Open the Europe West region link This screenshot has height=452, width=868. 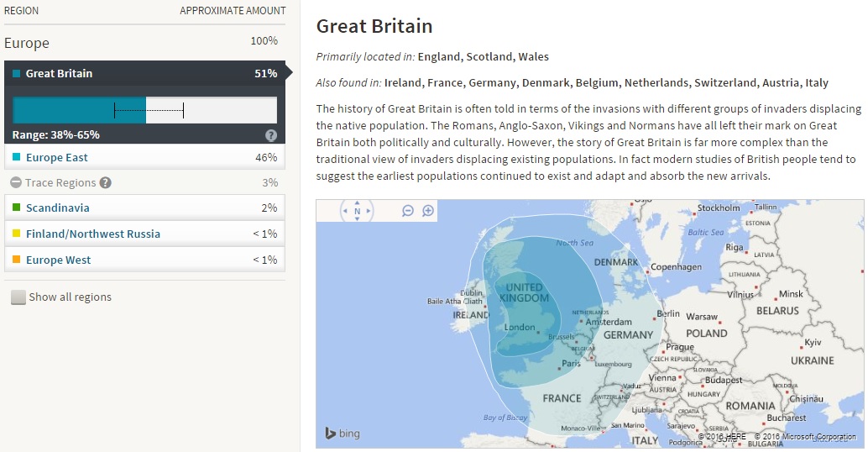tap(58, 260)
